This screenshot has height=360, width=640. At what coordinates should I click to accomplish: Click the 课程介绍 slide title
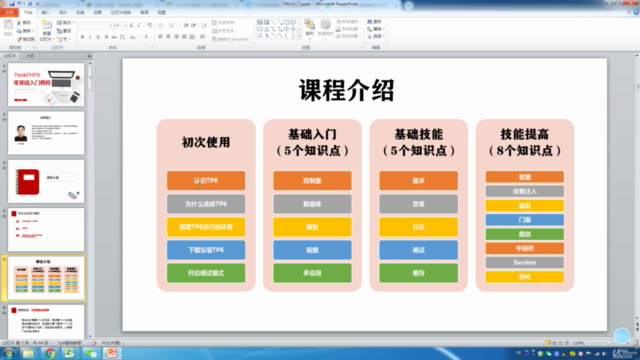[347, 90]
